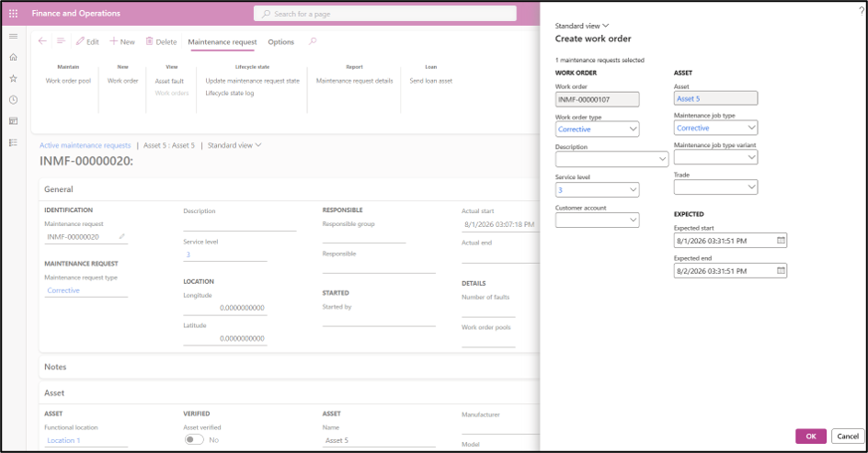Open calendar picker for Expected end
The height and width of the screenshot is (453, 868).
click(781, 271)
